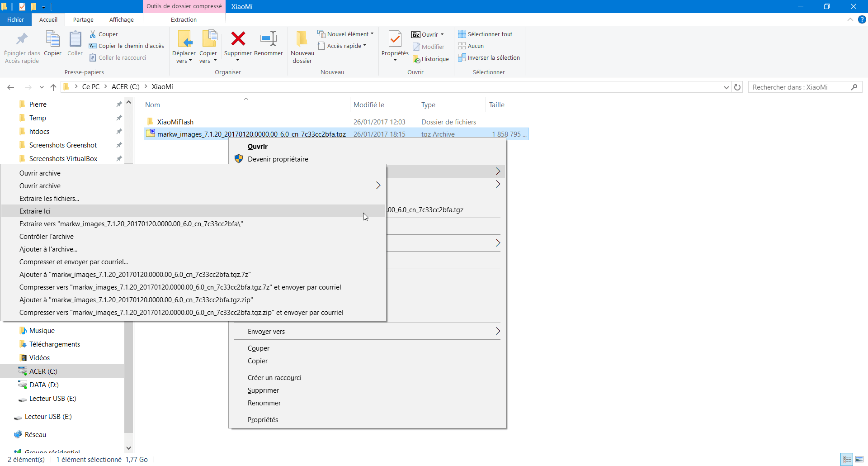This screenshot has width=868, height=466.
Task: Click Modifier in the ribbon
Action: click(x=428, y=47)
